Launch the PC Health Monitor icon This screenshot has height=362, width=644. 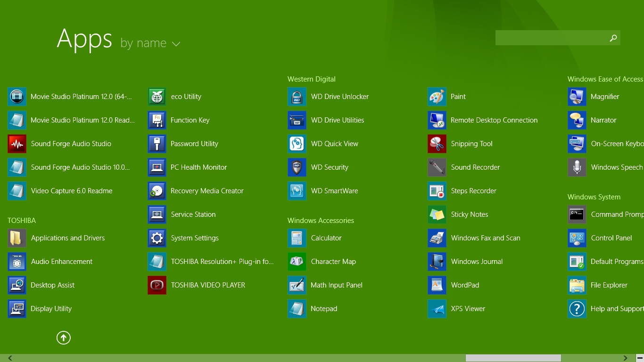tap(157, 167)
